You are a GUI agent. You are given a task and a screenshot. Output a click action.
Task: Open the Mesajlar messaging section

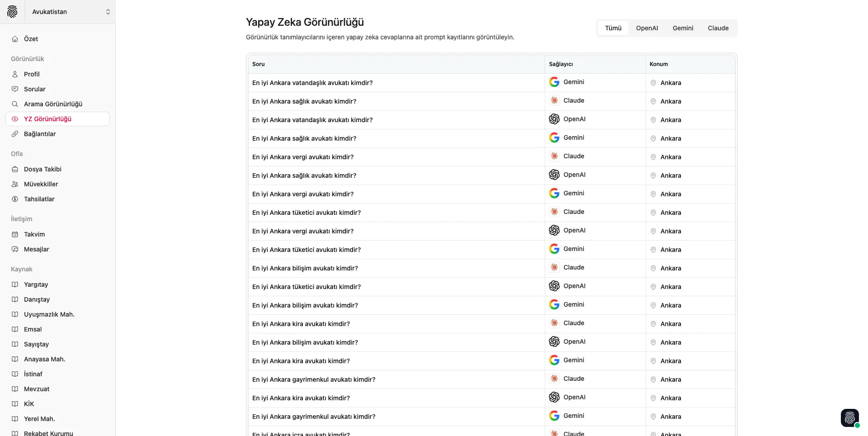[36, 249]
